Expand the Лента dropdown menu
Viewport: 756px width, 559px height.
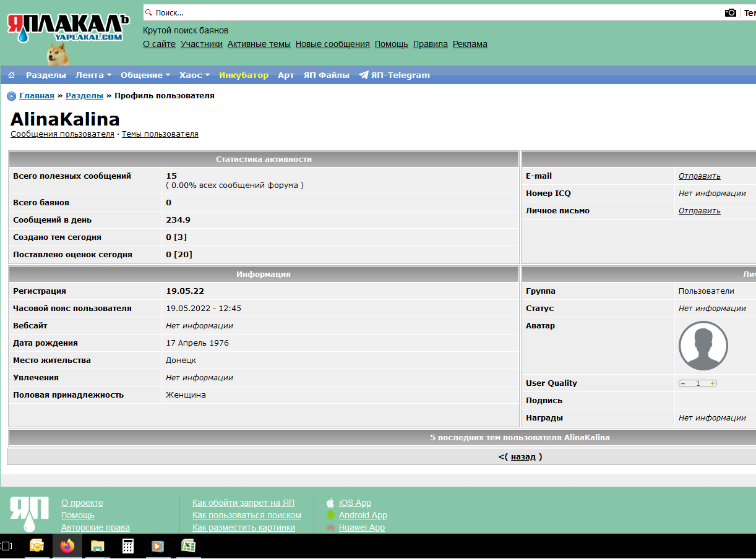click(93, 75)
